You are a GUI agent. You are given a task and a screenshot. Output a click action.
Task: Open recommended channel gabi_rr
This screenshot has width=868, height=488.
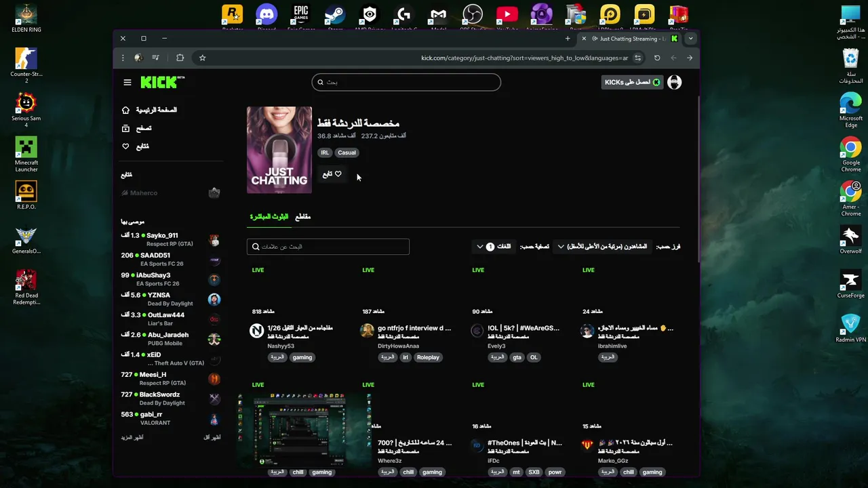pos(171,418)
